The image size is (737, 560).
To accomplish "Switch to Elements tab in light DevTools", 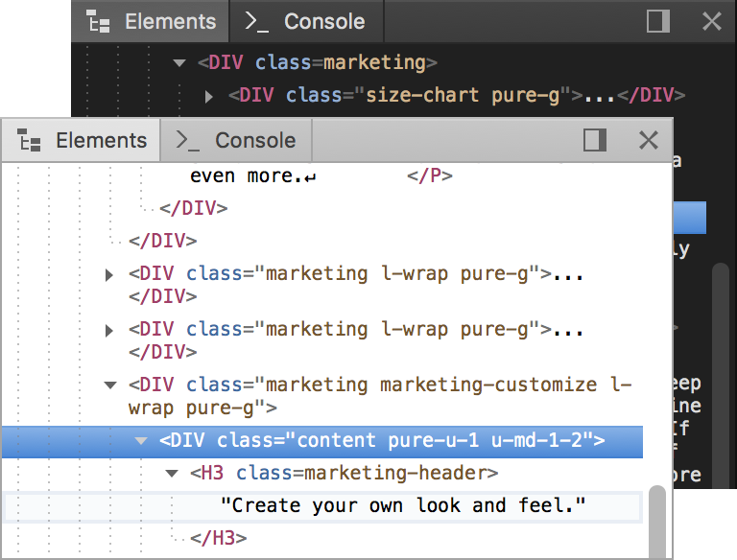I will (82, 140).
